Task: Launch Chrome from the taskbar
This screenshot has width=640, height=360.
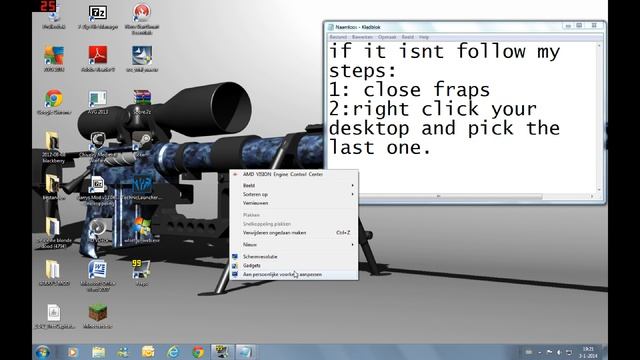Action: pos(198,352)
